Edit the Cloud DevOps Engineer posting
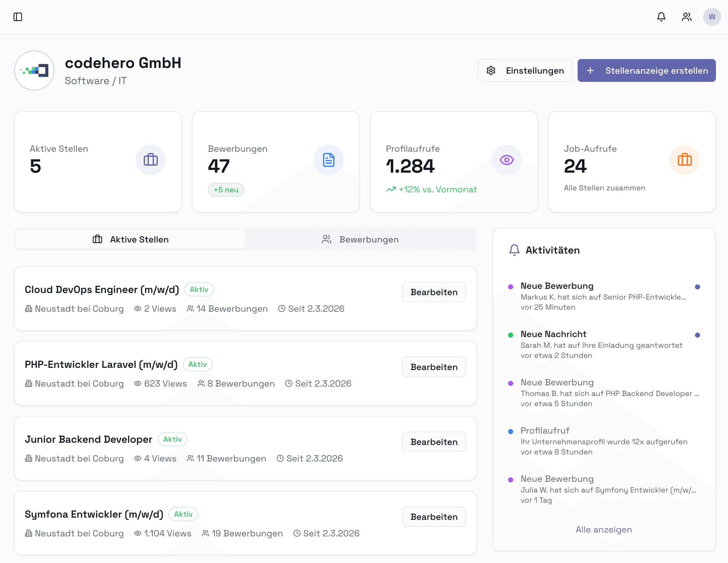The width and height of the screenshot is (728, 563). point(434,292)
